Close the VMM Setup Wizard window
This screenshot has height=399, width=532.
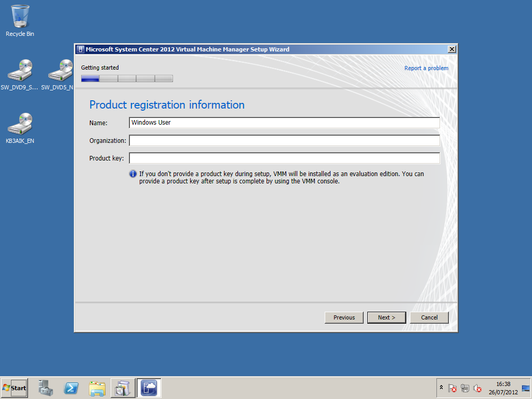click(x=452, y=49)
